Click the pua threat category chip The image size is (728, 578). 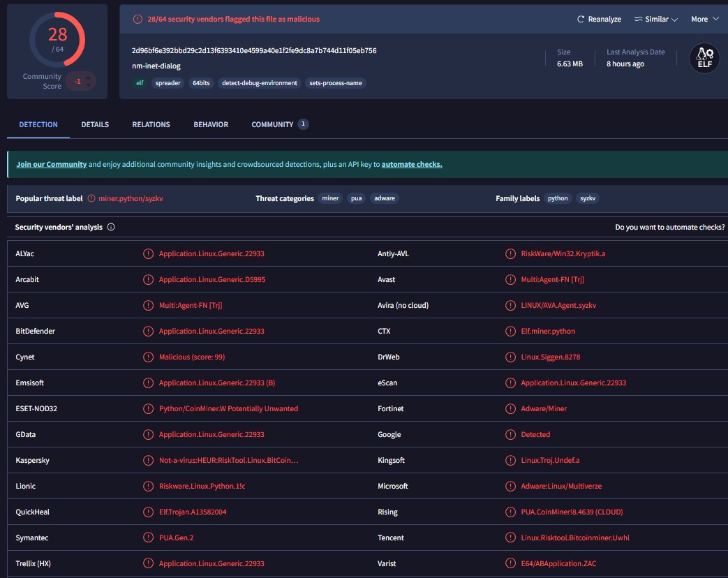coord(356,198)
